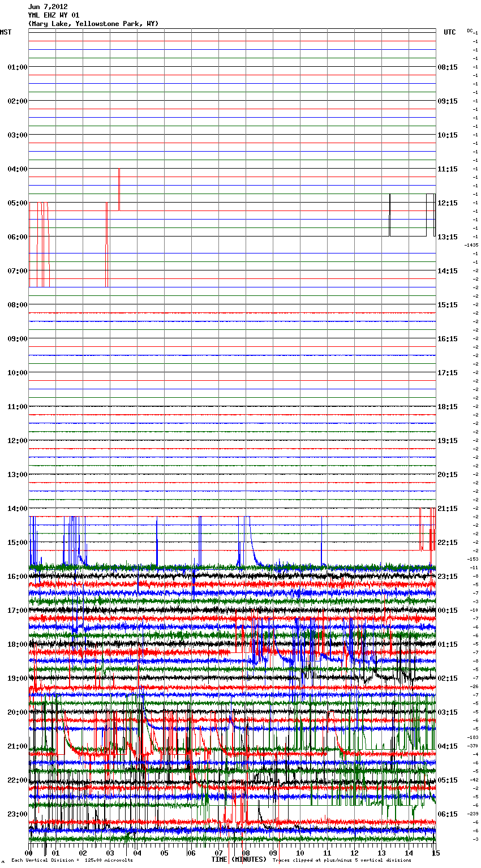Click the MST hour label '09:00'
The height and width of the screenshot is (868, 481).
[18, 339]
